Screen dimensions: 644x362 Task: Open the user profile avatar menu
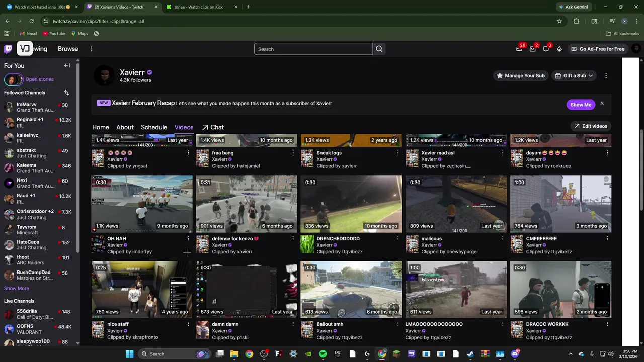[x=636, y=49]
